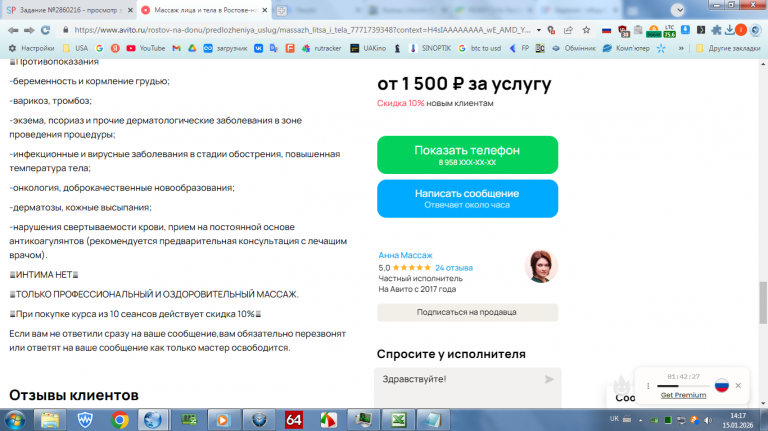Open the AIDA64 taskbar icon
Screen dimensions: 768x431
point(293,420)
